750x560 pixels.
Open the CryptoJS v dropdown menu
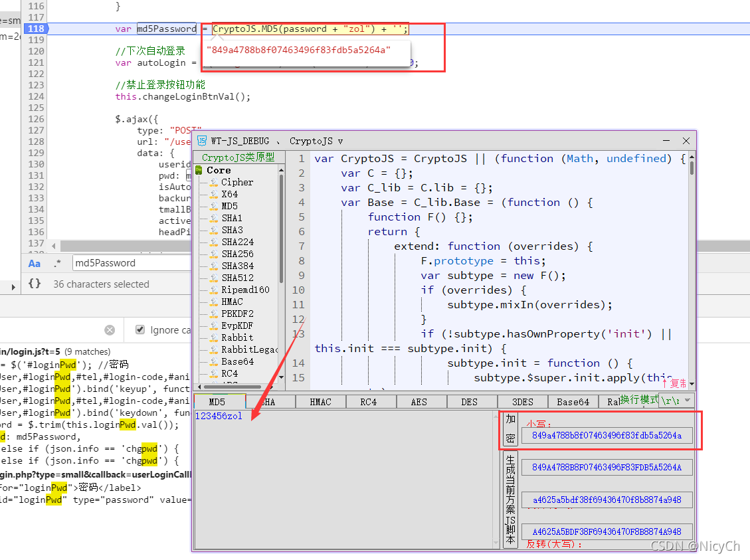coord(316,141)
